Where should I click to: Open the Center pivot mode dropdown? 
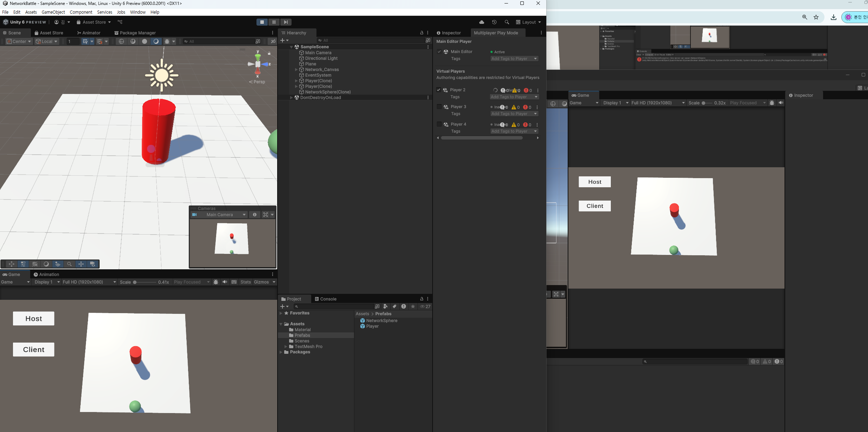[19, 41]
